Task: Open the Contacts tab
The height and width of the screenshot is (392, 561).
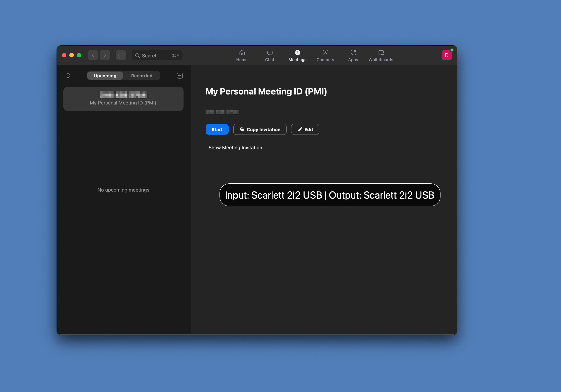Action: click(325, 56)
